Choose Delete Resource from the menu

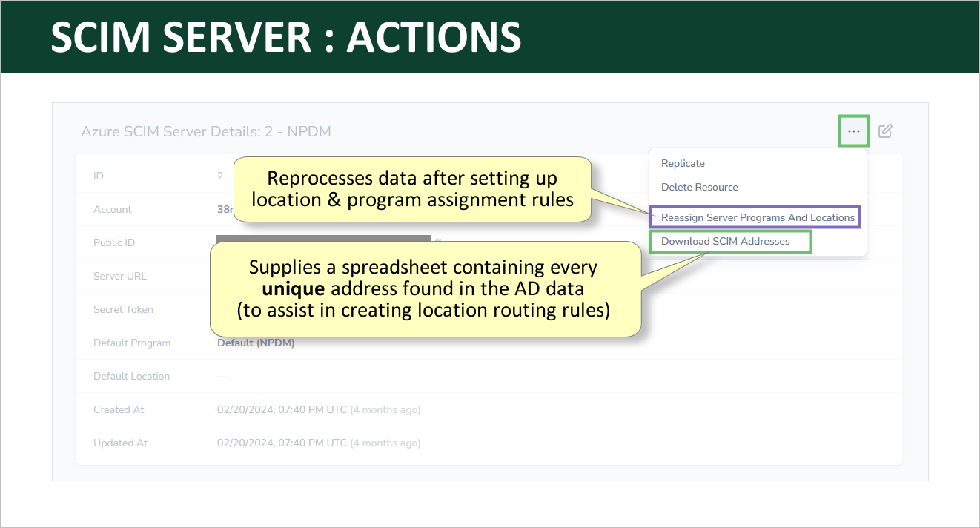(x=699, y=187)
